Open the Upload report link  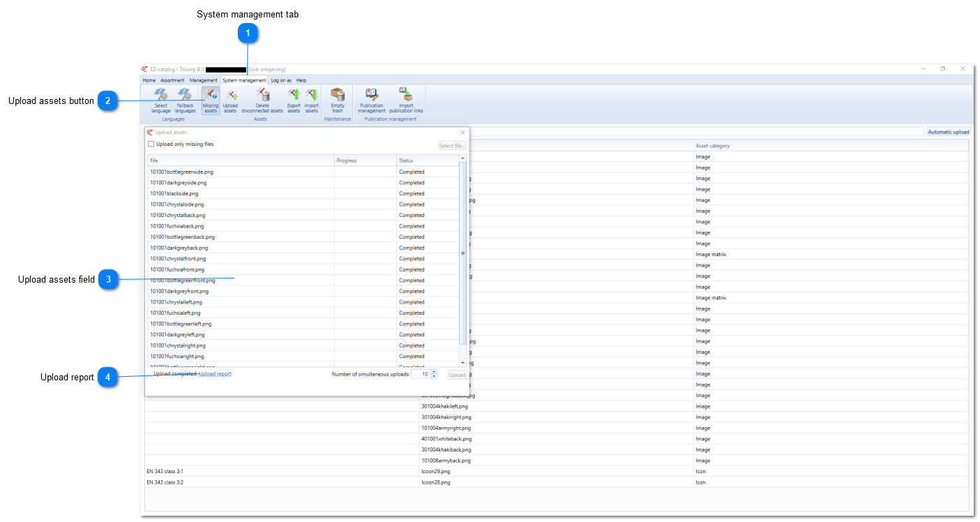coord(215,374)
